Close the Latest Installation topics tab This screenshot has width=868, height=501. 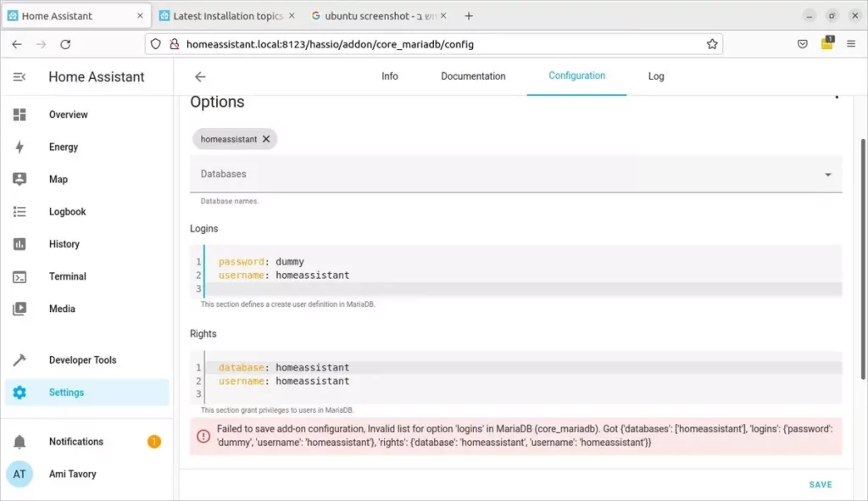pyautogui.click(x=292, y=16)
